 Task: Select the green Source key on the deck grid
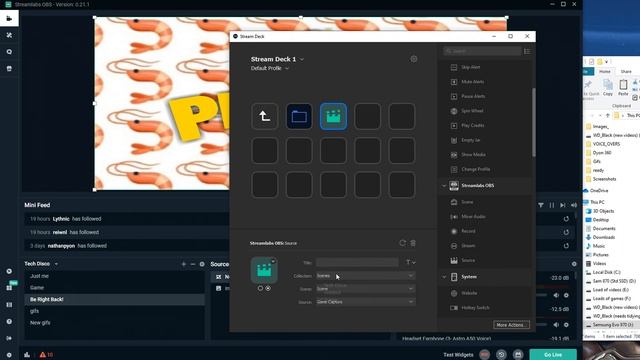[333, 117]
